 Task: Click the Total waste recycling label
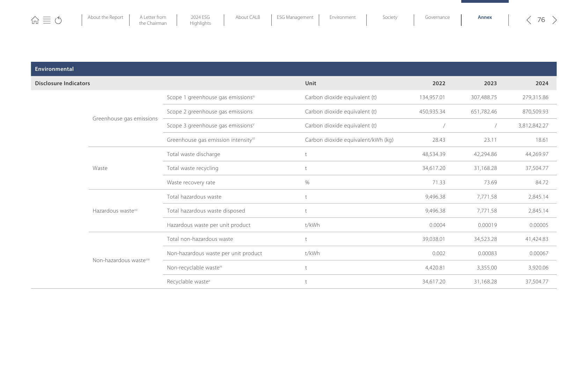point(192,168)
